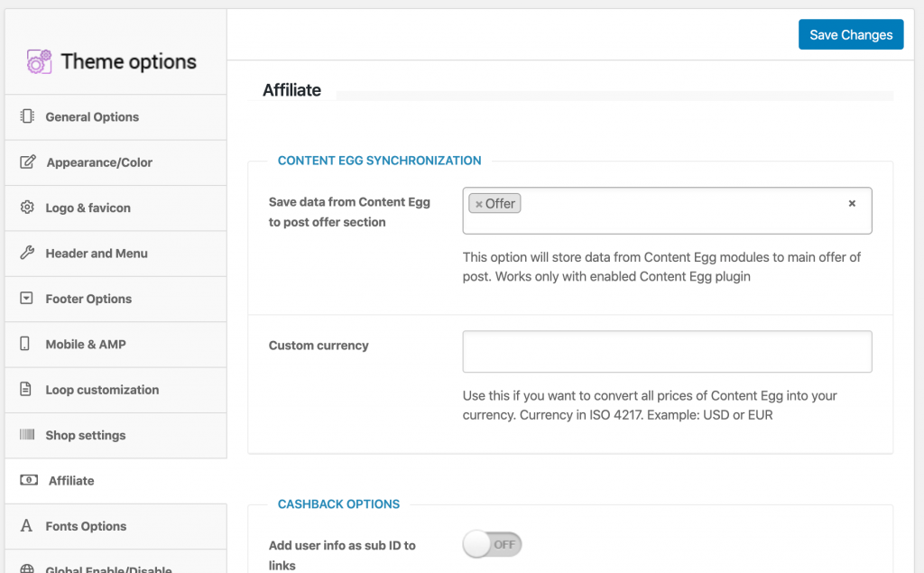This screenshot has width=924, height=573.
Task: Click into the Custom currency text field
Action: tap(667, 351)
